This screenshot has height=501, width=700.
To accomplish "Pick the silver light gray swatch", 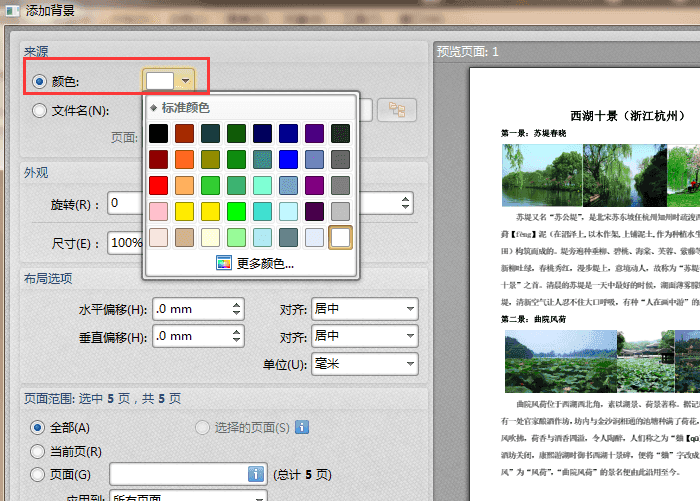I will [340, 211].
